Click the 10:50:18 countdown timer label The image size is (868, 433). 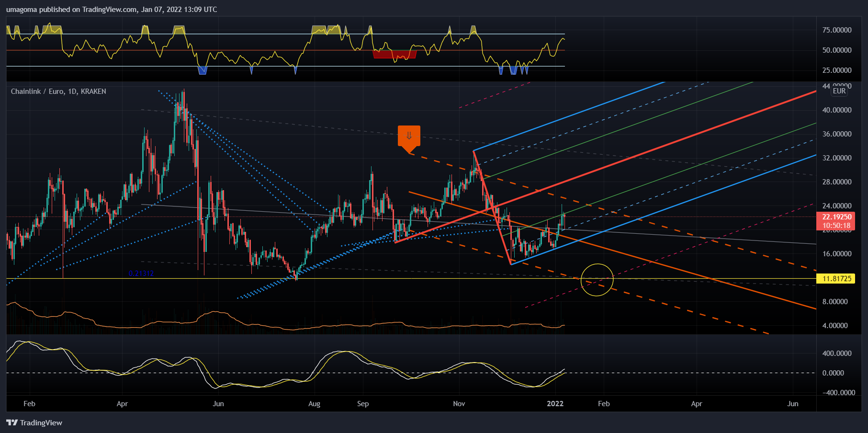coord(836,226)
